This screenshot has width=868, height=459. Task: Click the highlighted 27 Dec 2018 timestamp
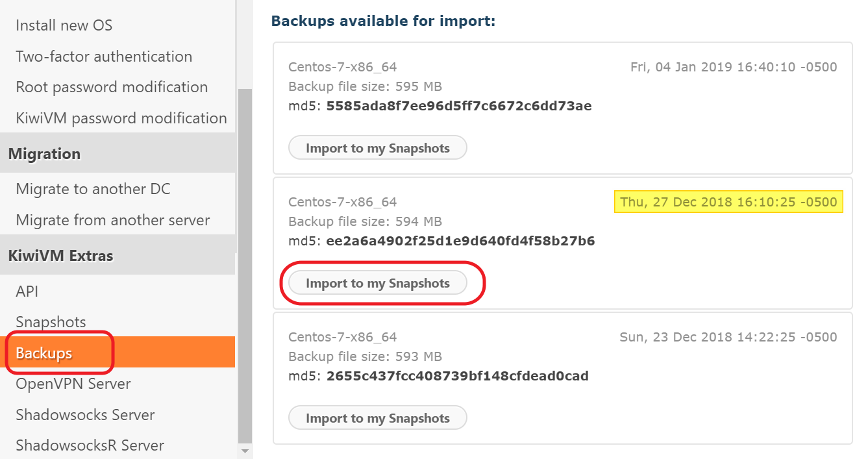tap(728, 202)
